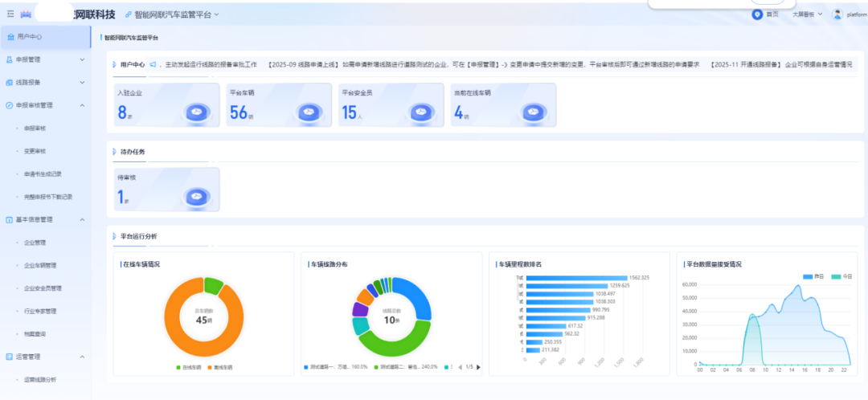
Task: Click the platform username in header
Action: click(x=857, y=15)
